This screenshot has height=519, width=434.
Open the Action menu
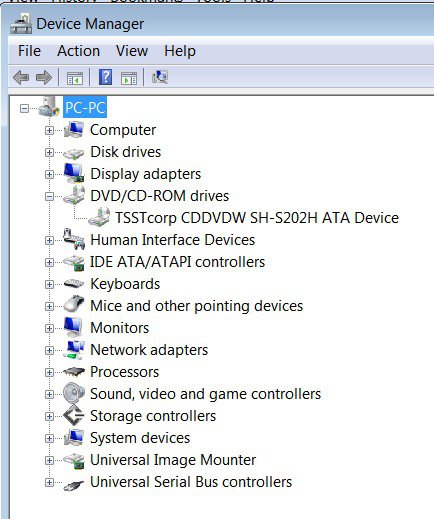[78, 51]
